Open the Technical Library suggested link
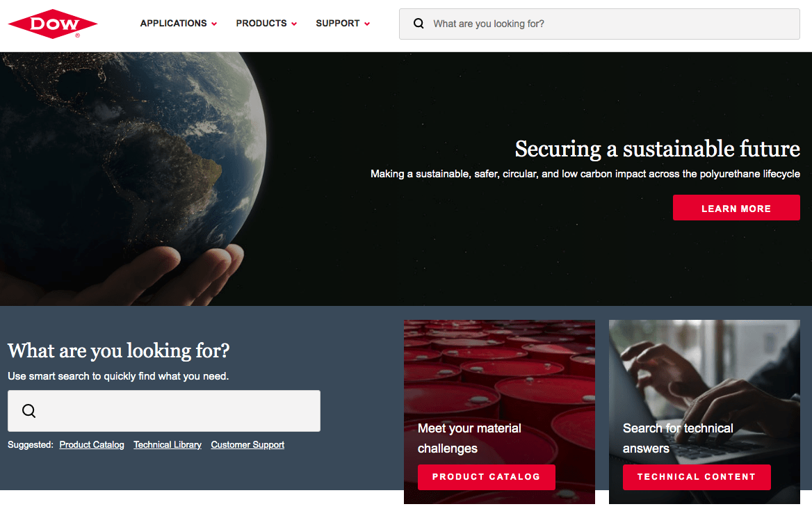The height and width of the screenshot is (518, 812). pyautogui.click(x=168, y=445)
